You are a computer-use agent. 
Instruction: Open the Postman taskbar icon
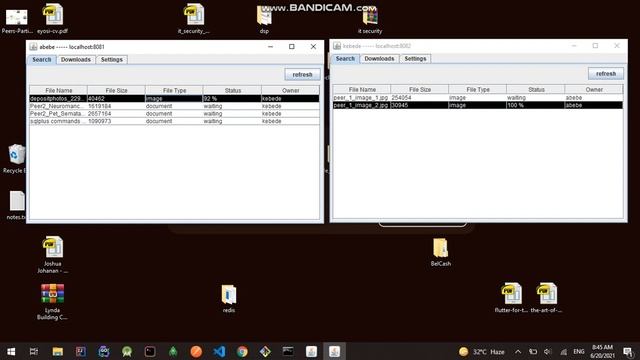coord(196,351)
